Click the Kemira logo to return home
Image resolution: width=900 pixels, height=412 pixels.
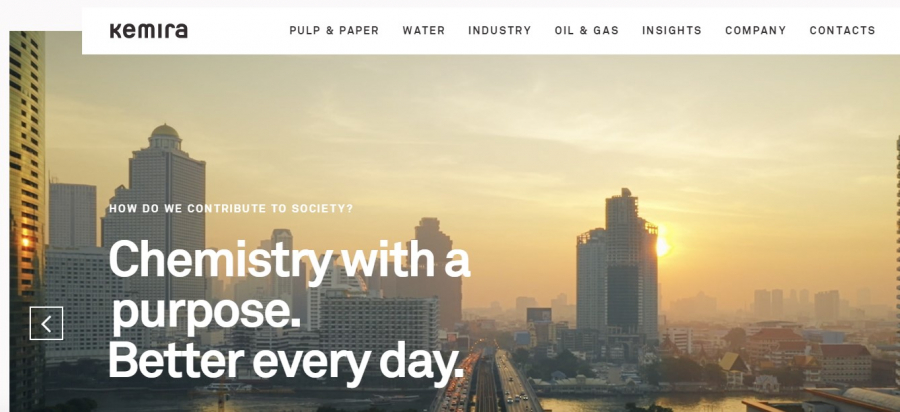pos(148,31)
